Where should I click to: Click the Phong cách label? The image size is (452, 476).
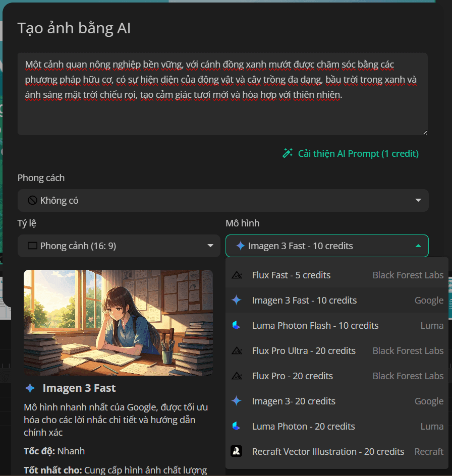pyautogui.click(x=41, y=177)
